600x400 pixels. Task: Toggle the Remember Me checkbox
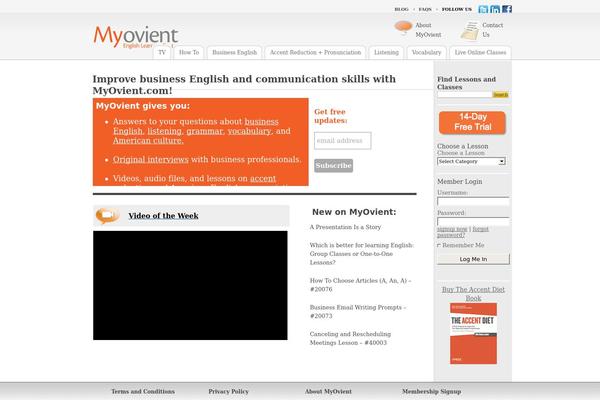coord(439,245)
